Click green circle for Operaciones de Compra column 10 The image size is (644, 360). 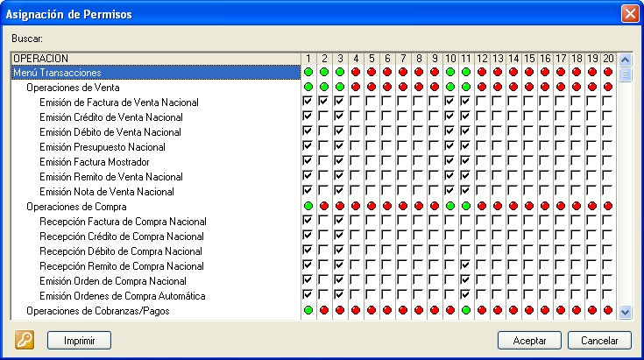450,206
